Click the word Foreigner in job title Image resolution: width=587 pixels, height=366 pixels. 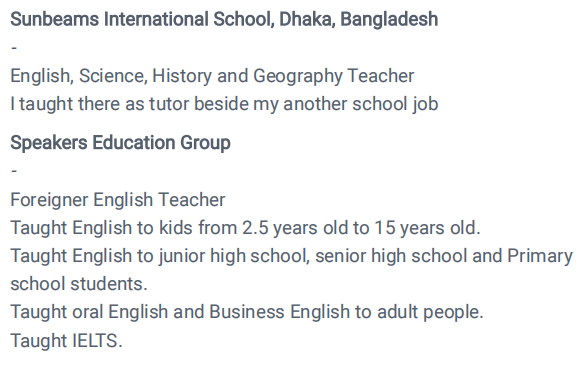(49, 200)
